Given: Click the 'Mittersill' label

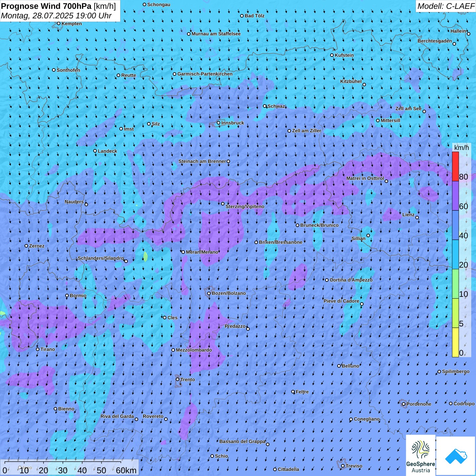Looking at the screenshot, I should (390, 120).
